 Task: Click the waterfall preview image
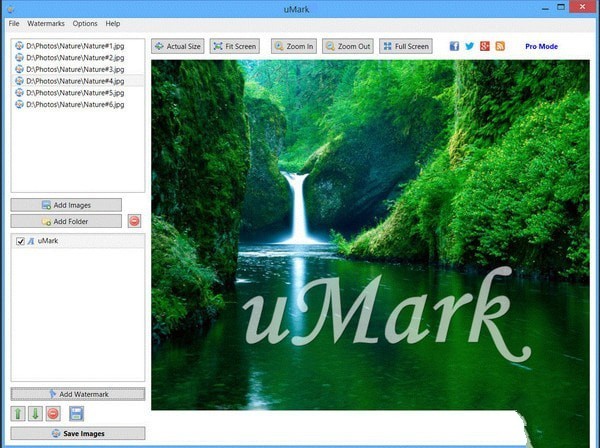pos(370,235)
